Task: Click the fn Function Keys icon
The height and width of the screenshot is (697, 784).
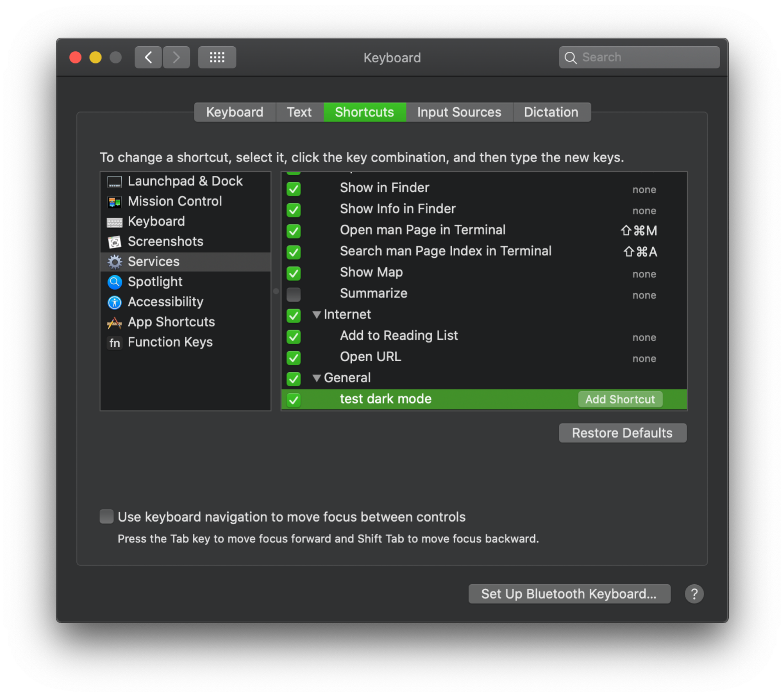Action: pyautogui.click(x=115, y=342)
